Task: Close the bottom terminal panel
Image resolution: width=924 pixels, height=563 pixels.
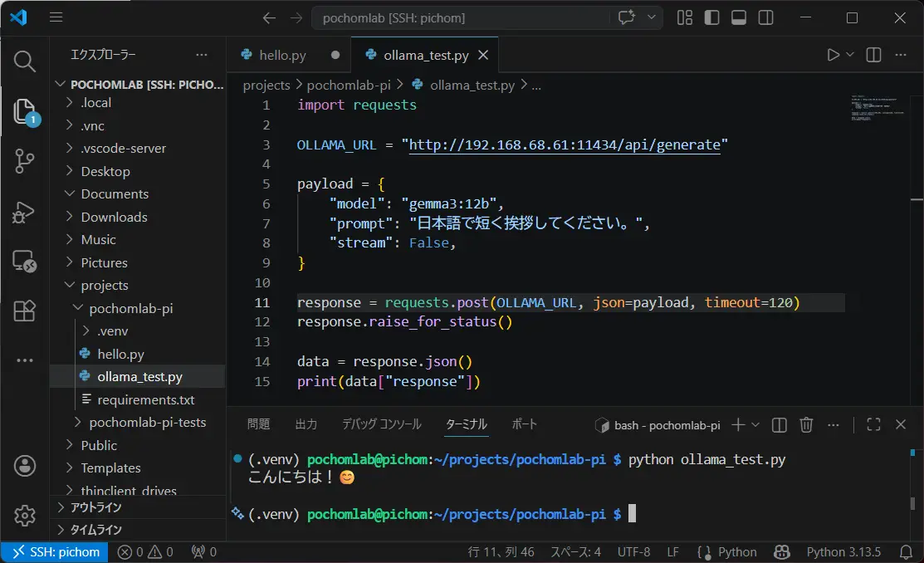Action: (901, 424)
